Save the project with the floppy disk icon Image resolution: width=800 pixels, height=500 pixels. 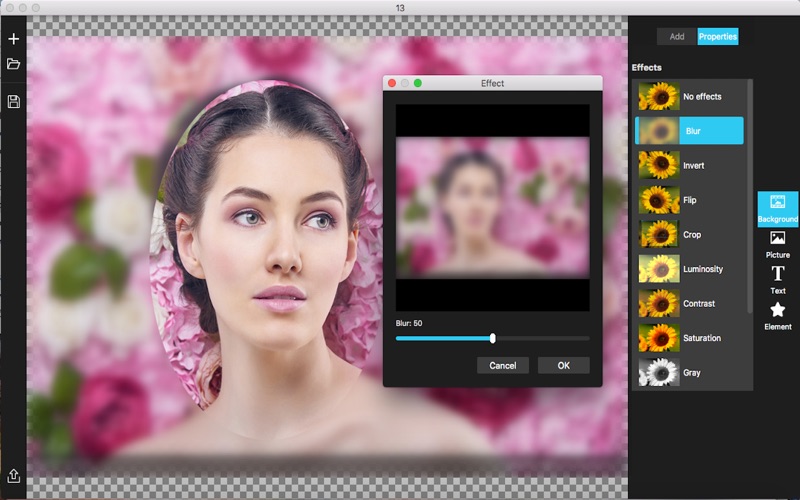tap(13, 102)
